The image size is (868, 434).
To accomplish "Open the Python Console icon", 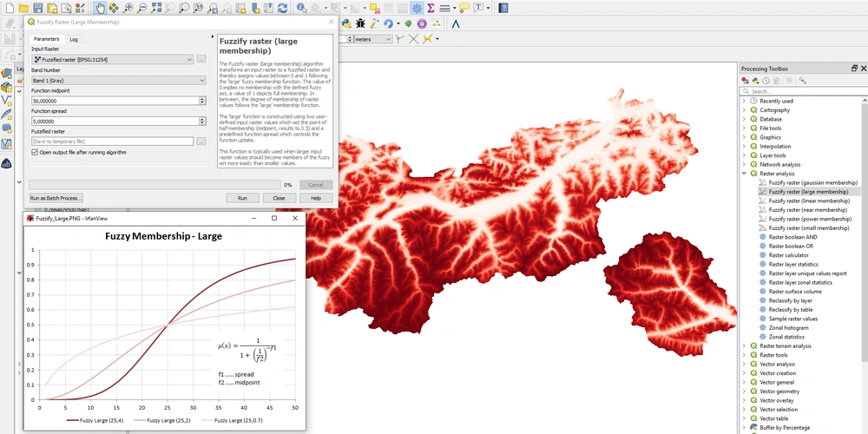I will pos(346,23).
